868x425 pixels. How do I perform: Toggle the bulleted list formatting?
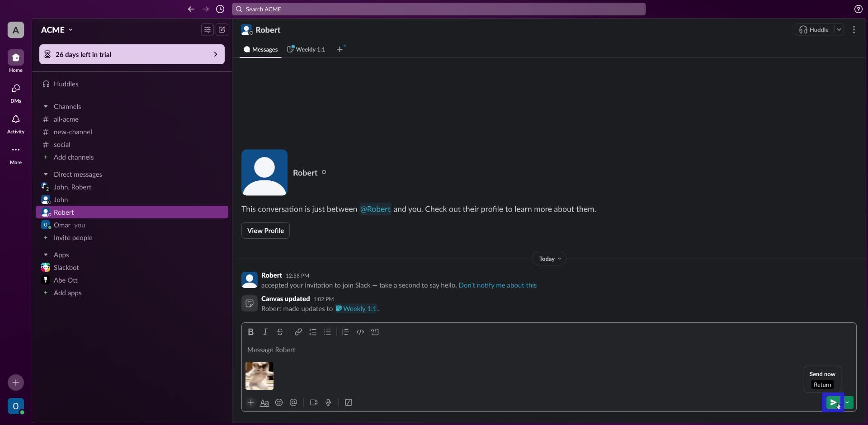(x=328, y=332)
